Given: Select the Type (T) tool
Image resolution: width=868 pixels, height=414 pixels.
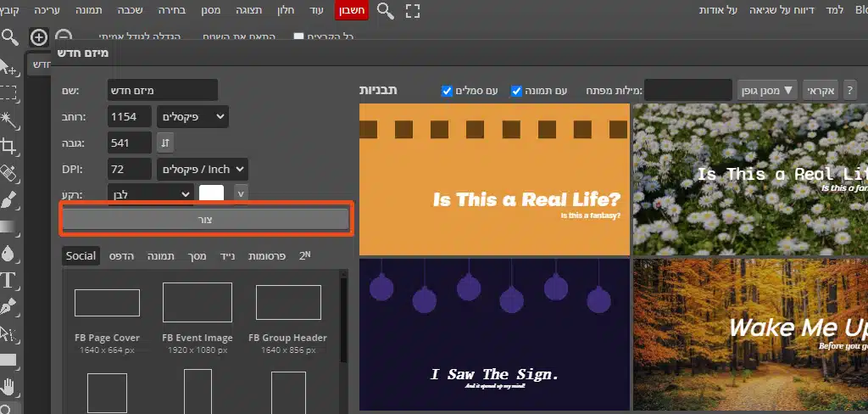Looking at the screenshot, I should point(9,281).
